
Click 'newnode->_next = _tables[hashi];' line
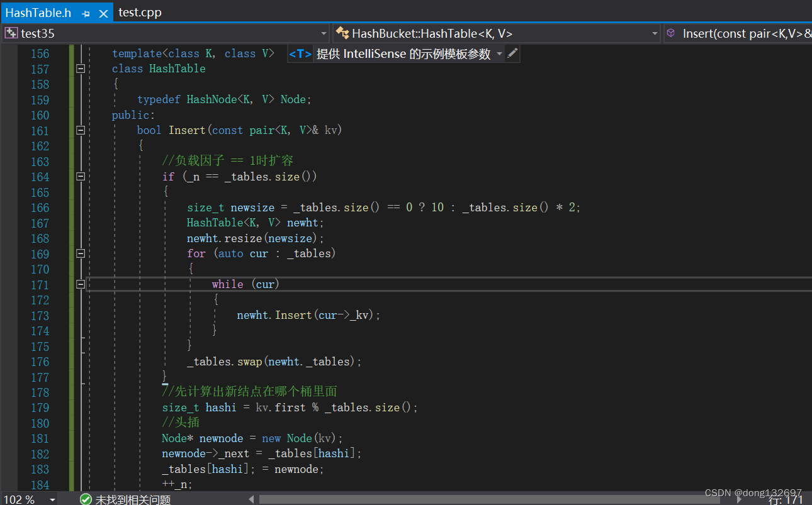[262, 453]
